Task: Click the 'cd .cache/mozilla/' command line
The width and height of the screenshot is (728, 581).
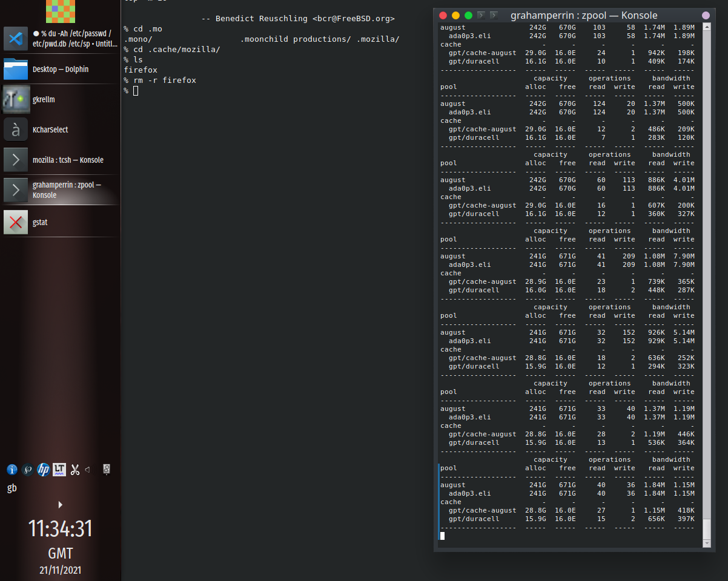Action: click(x=172, y=50)
